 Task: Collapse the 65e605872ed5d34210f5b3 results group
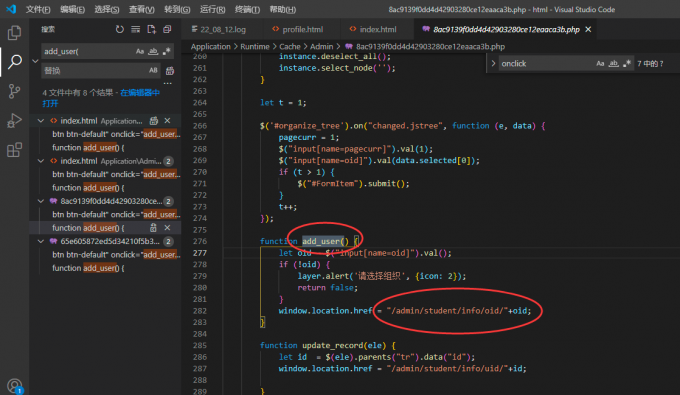click(x=41, y=241)
